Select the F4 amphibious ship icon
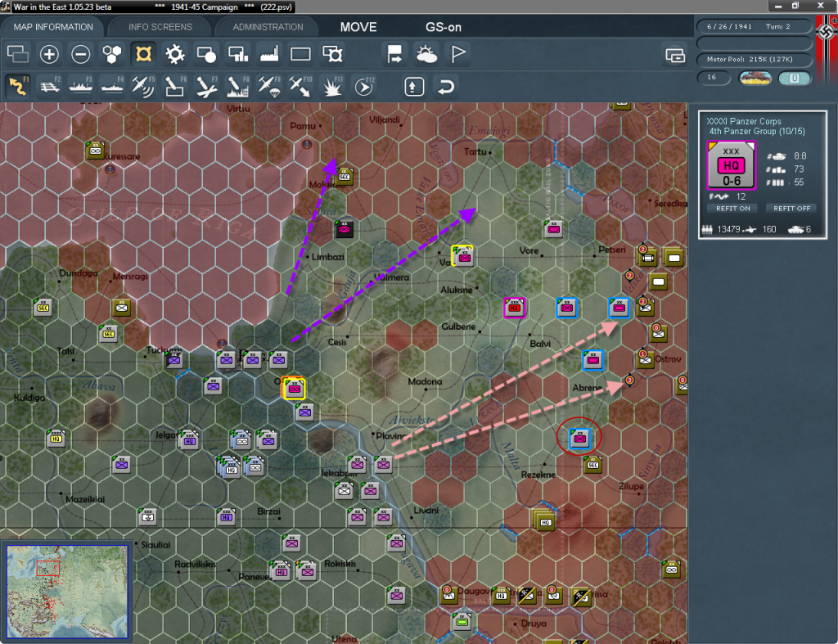838x644 pixels. tap(112, 86)
